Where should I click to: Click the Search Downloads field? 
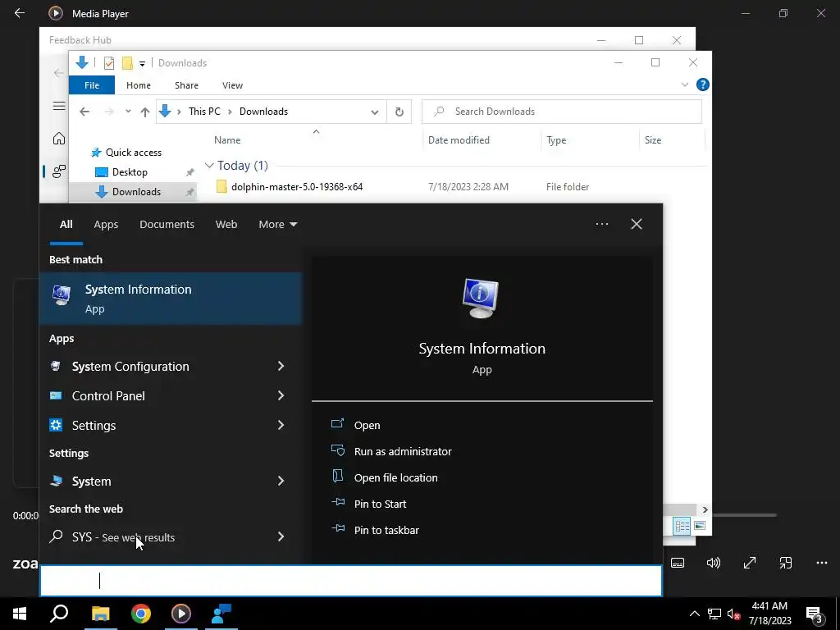(562, 112)
